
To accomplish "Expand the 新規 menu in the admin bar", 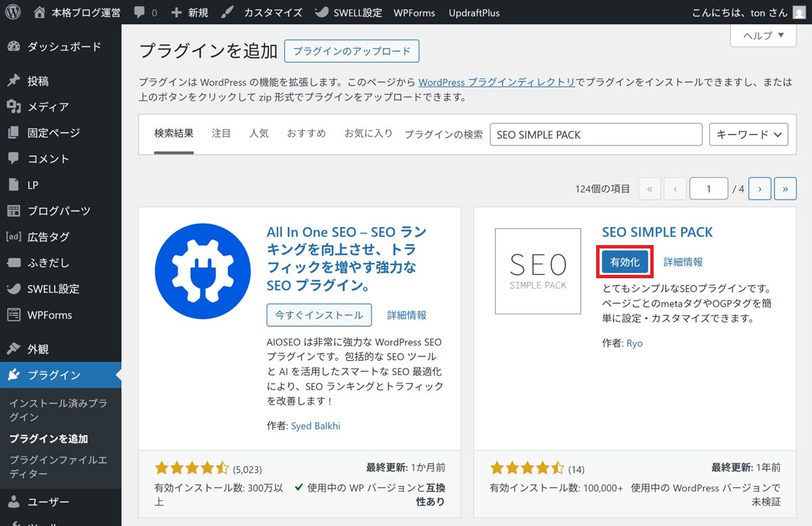I will (189, 12).
